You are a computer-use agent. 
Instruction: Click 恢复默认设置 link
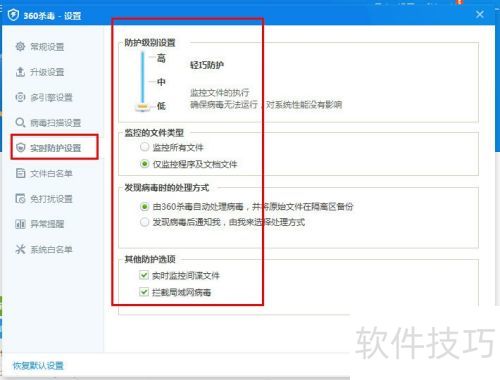[x=38, y=366]
